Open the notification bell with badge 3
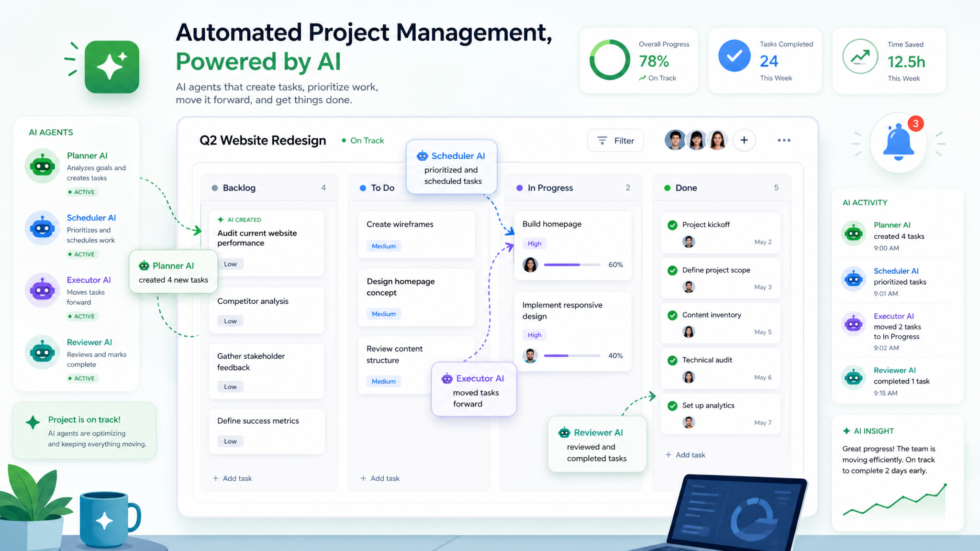 tap(898, 142)
